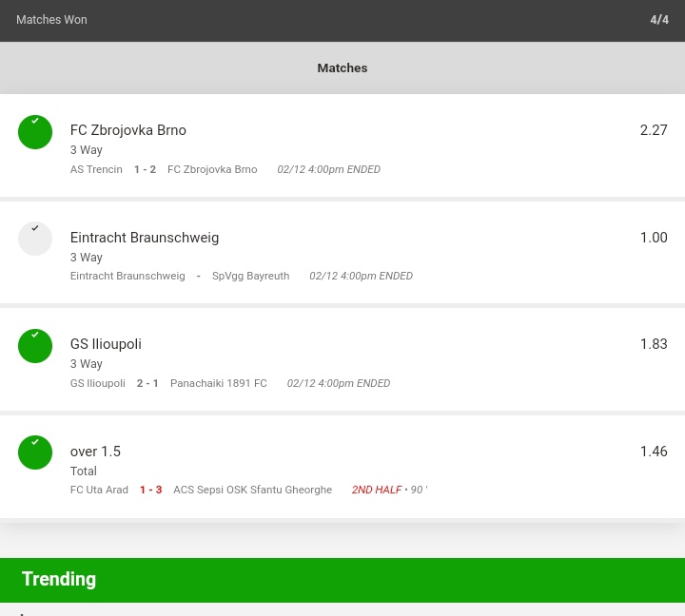
Task: Click the 4/4 matches won count
Action: pos(659,20)
